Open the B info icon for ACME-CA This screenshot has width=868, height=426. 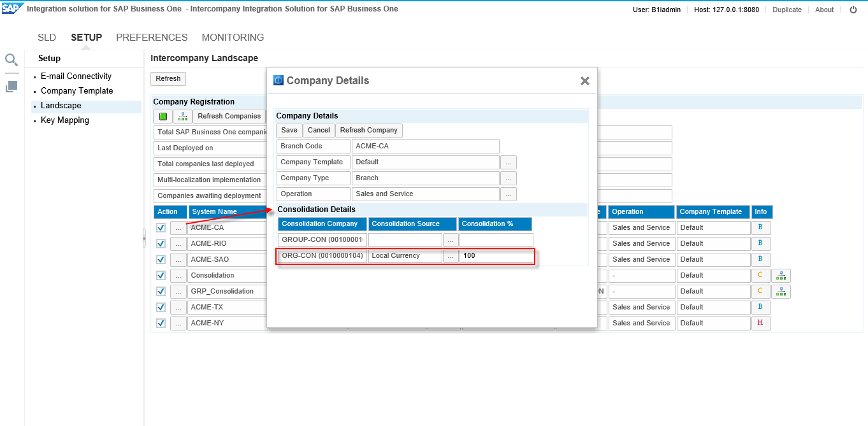(x=760, y=227)
